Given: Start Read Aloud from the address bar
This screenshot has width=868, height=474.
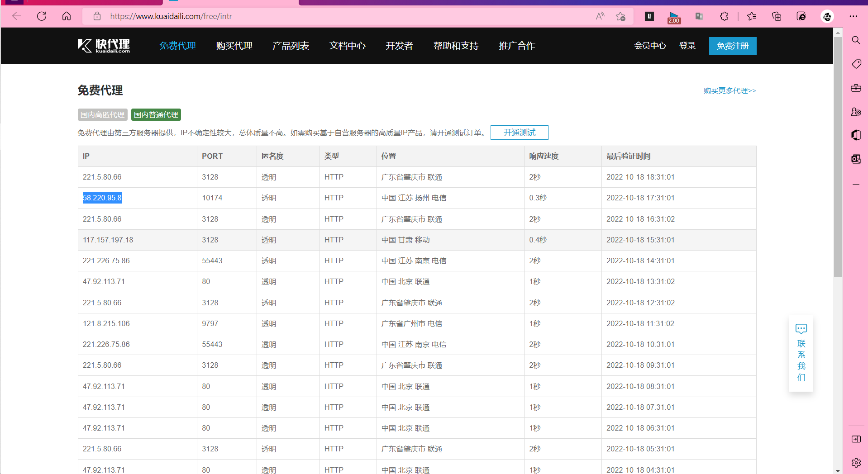Looking at the screenshot, I should pos(600,16).
